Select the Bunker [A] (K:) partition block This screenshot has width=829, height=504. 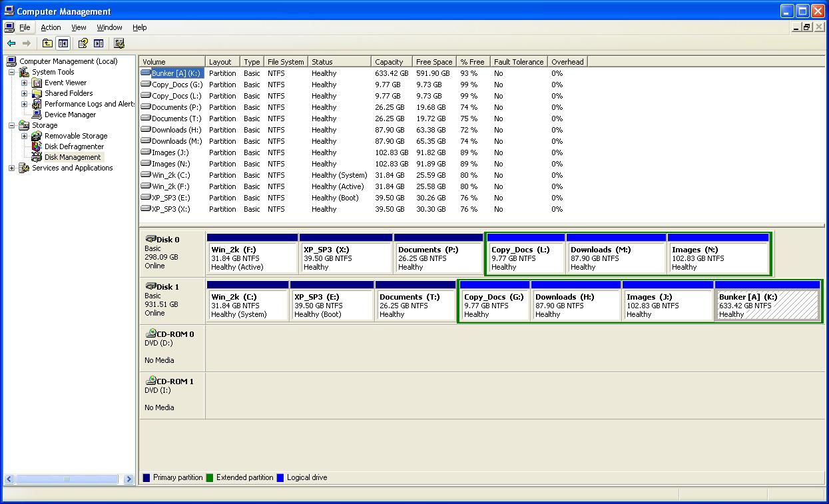pyautogui.click(x=767, y=300)
